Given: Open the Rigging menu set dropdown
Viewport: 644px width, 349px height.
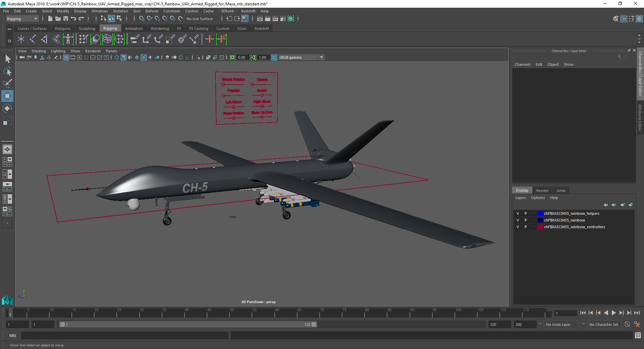Looking at the screenshot, I should point(22,19).
